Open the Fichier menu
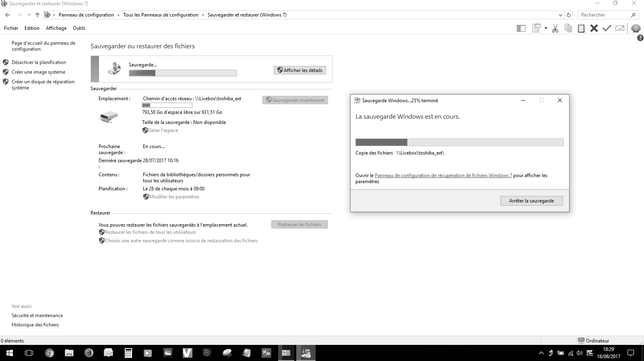The width and height of the screenshot is (644, 361). [x=11, y=28]
